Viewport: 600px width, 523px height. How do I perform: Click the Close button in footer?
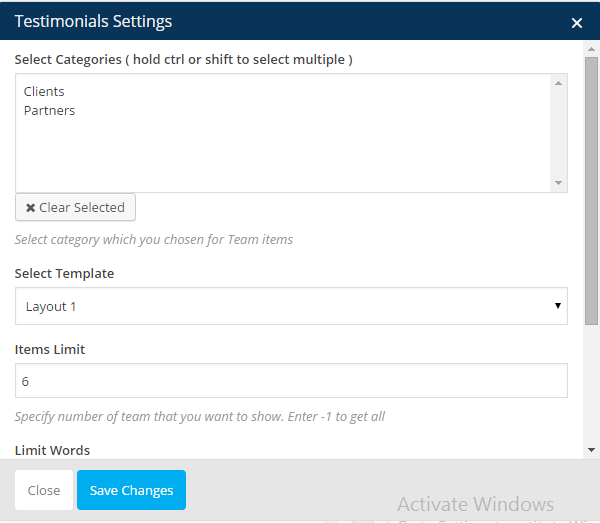click(x=44, y=490)
